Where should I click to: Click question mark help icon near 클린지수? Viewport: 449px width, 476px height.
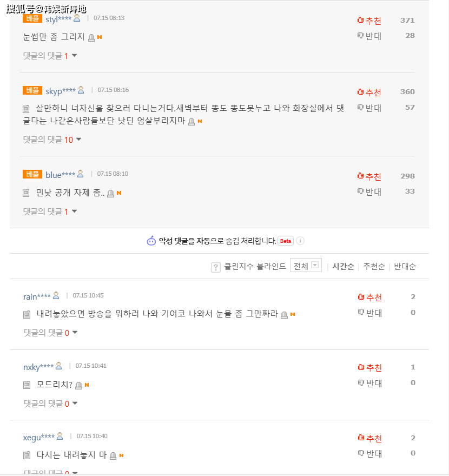click(215, 267)
